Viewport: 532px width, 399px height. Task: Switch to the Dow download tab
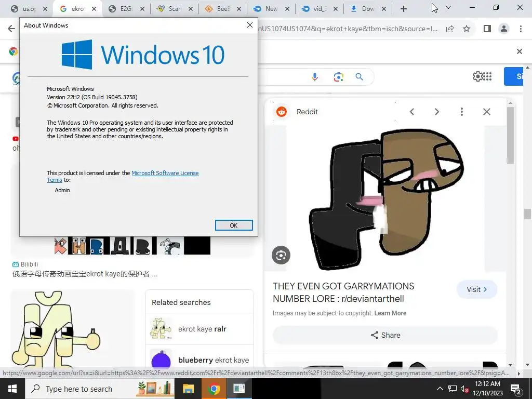368,9
